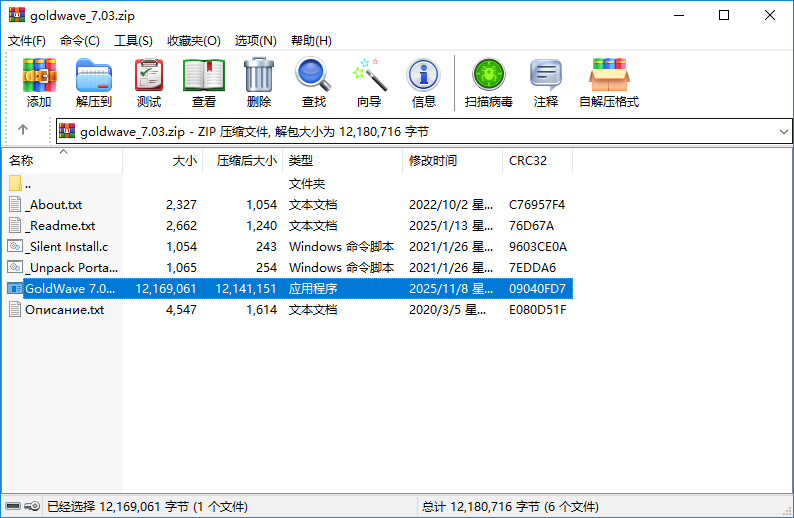
Task: Click date 2020/3/5 in Описание row
Action: (x=447, y=309)
